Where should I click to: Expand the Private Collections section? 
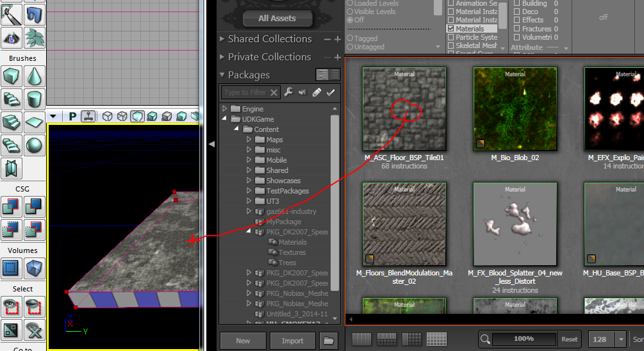222,57
